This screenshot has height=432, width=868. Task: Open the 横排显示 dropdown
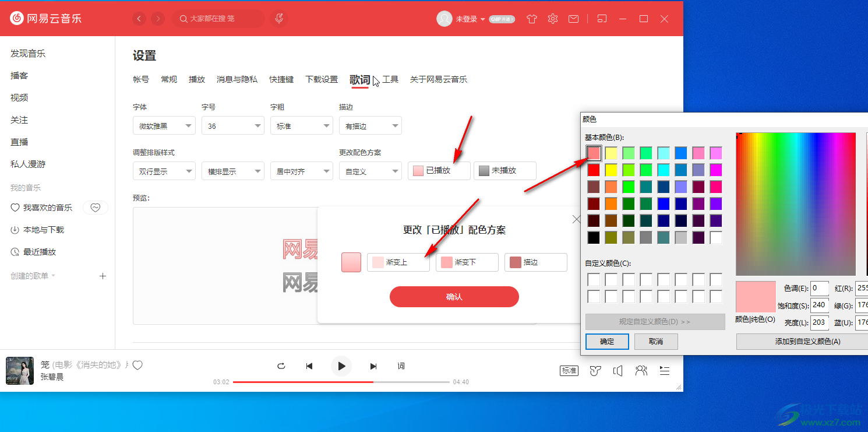(233, 171)
